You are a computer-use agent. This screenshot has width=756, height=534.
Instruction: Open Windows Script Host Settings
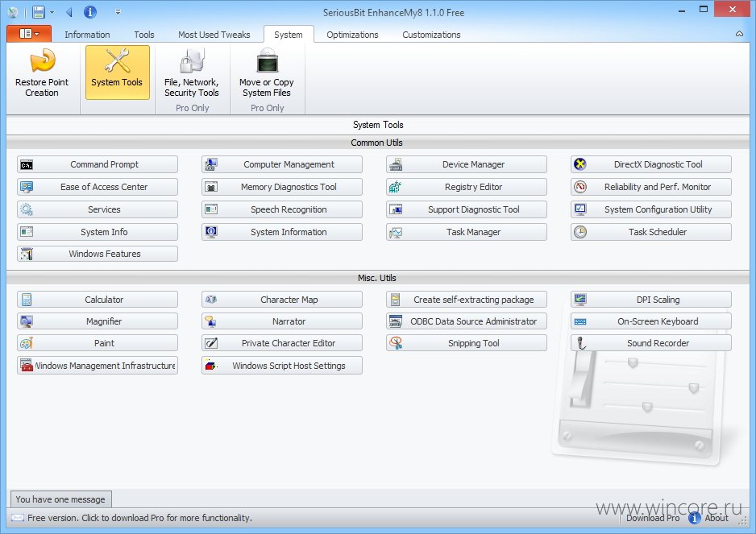(x=282, y=366)
